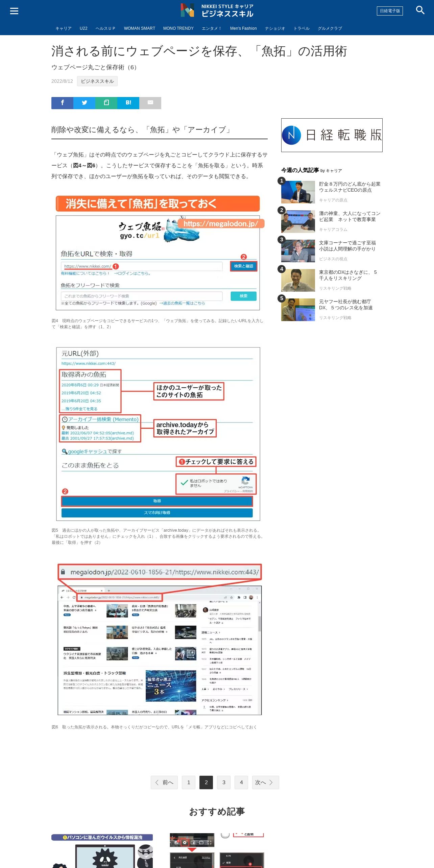The height and width of the screenshot is (868, 434).
Task: Click the green clip share icon
Action: pyautogui.click(x=106, y=103)
